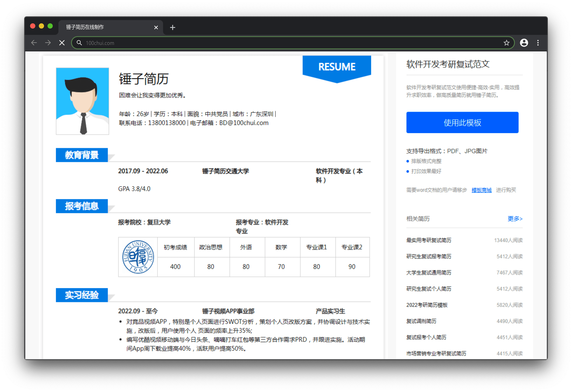The height and width of the screenshot is (392, 572).
Task: Click 锤子简历交通大学 school name
Action: 225,171
